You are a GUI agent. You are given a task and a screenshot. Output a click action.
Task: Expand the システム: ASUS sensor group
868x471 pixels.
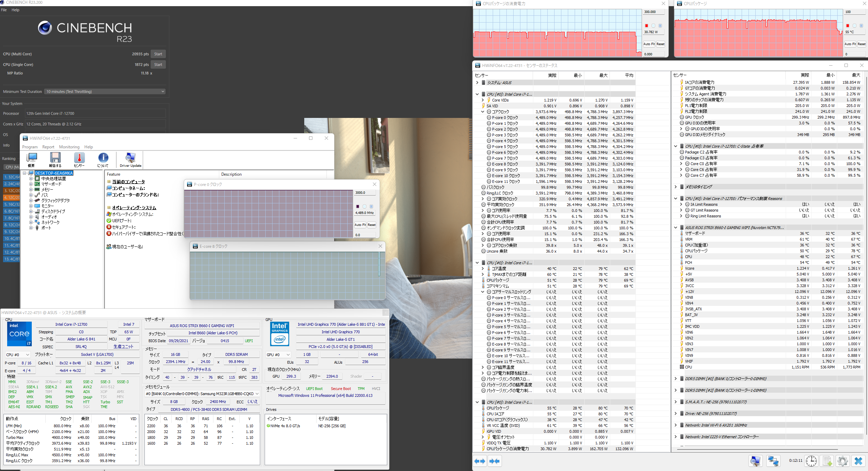tap(477, 83)
